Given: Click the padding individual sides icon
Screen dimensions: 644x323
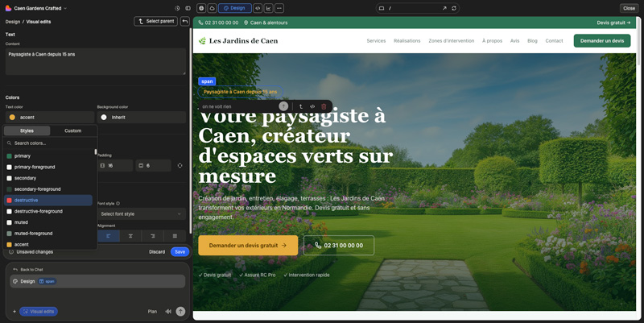Looking at the screenshot, I should 180,166.
